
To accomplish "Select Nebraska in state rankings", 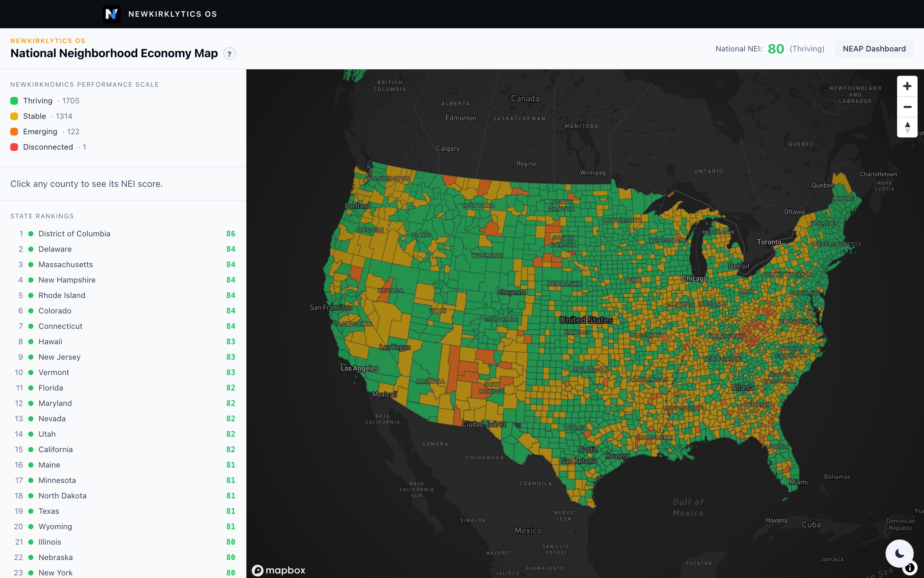I will pos(123,557).
